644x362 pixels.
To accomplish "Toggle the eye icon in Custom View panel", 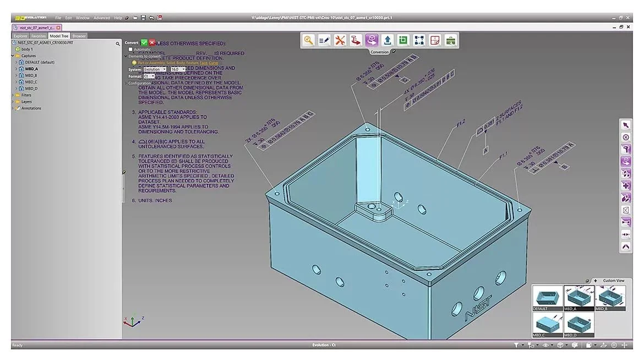I will 587,281.
